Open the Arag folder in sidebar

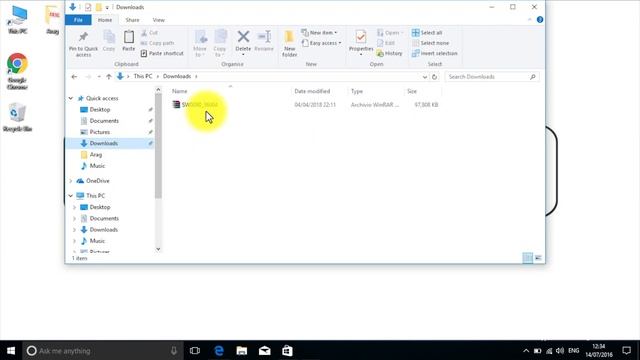click(96, 155)
